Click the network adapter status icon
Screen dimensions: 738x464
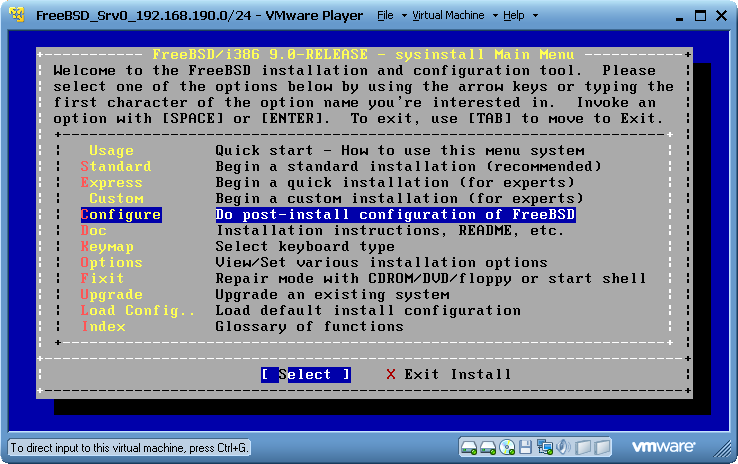[x=545, y=447]
